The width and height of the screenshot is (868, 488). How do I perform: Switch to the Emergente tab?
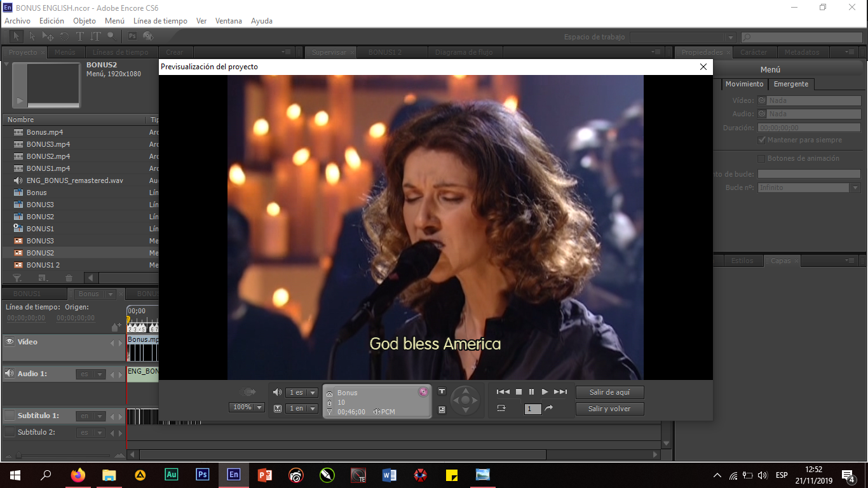(x=791, y=84)
